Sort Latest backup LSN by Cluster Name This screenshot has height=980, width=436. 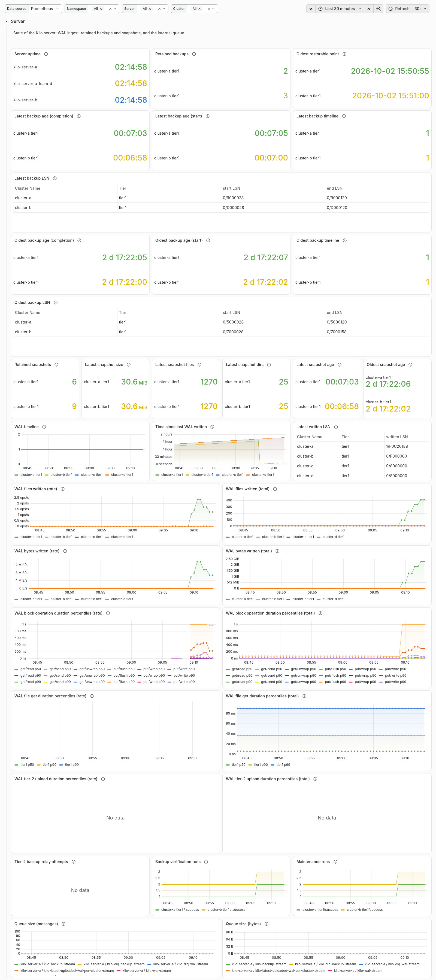tap(28, 188)
